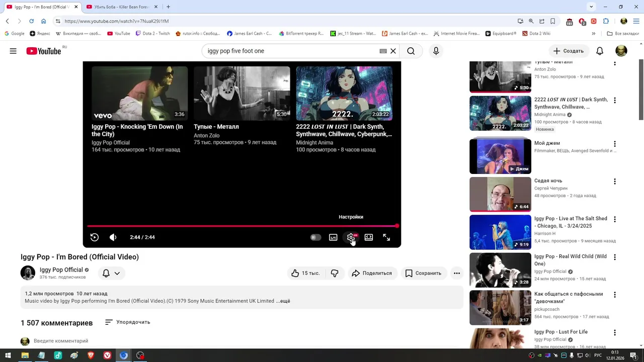The height and width of the screenshot is (362, 644).
Task: Open the on-screen keyboard in search box
Action: (383, 51)
